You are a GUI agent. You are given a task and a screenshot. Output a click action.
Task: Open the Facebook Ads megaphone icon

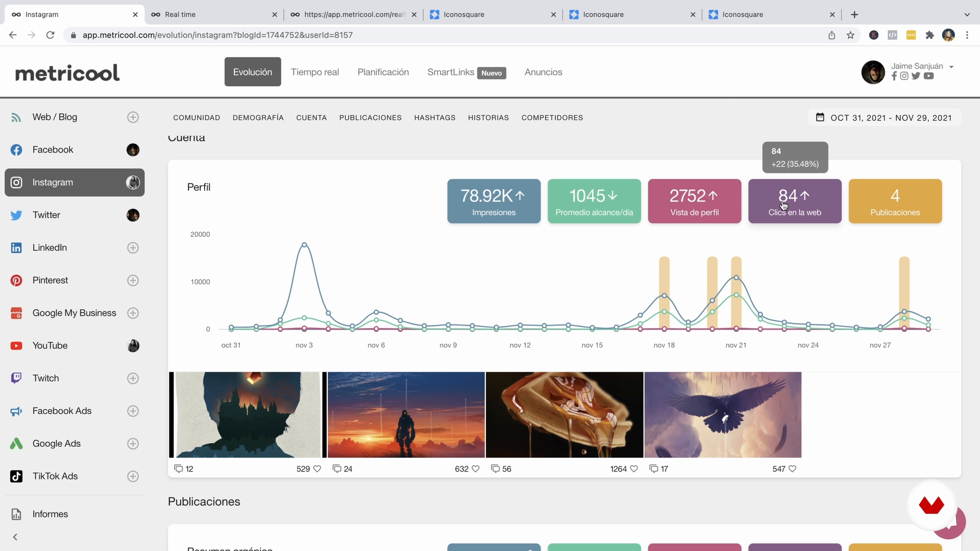16,411
